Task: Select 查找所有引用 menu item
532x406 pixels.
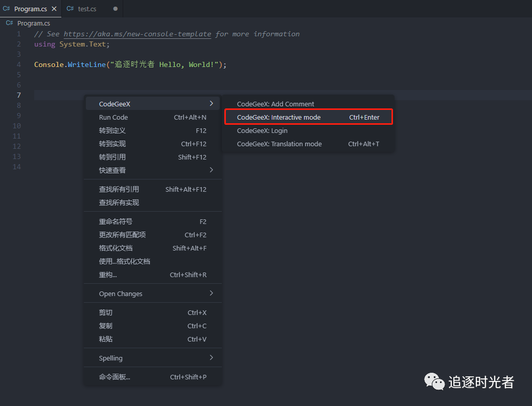Action: (153, 189)
